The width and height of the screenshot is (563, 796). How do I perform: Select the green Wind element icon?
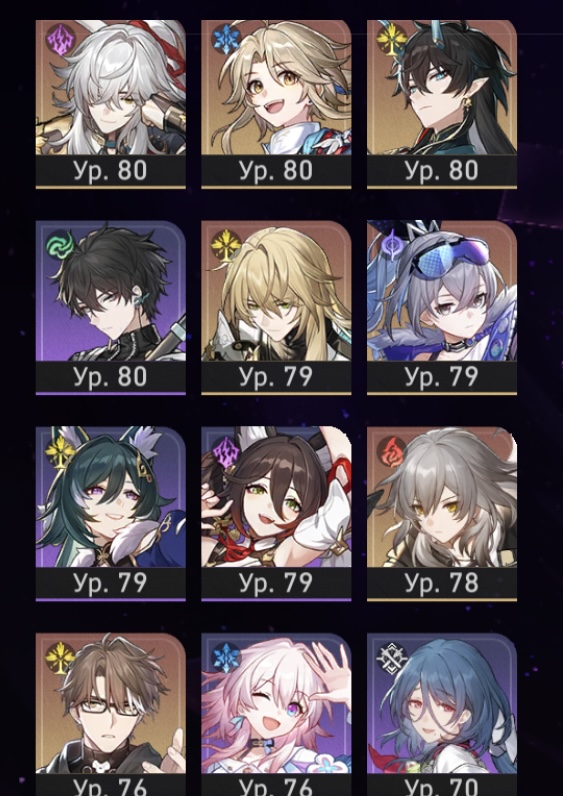(60, 246)
